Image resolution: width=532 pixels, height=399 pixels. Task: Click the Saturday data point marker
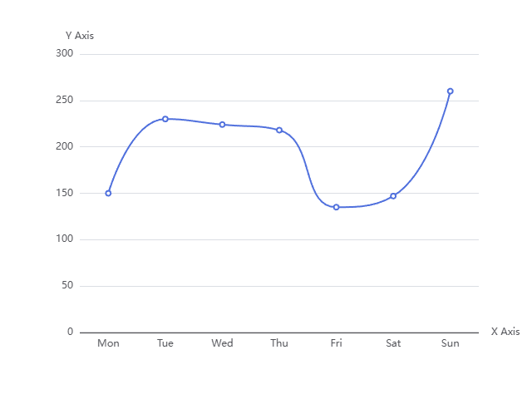click(393, 196)
